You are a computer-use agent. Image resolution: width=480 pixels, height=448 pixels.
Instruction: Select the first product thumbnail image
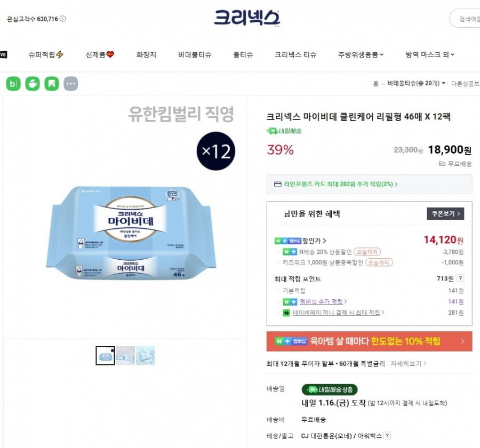(x=106, y=356)
